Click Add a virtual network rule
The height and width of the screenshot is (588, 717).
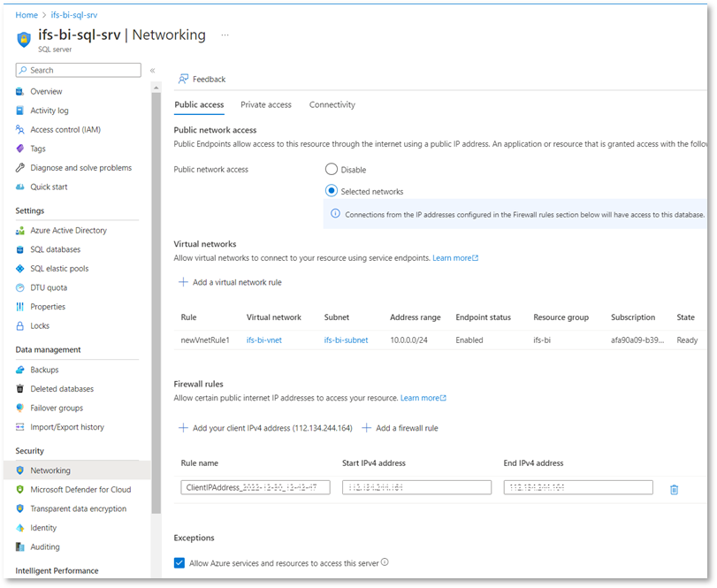click(230, 283)
